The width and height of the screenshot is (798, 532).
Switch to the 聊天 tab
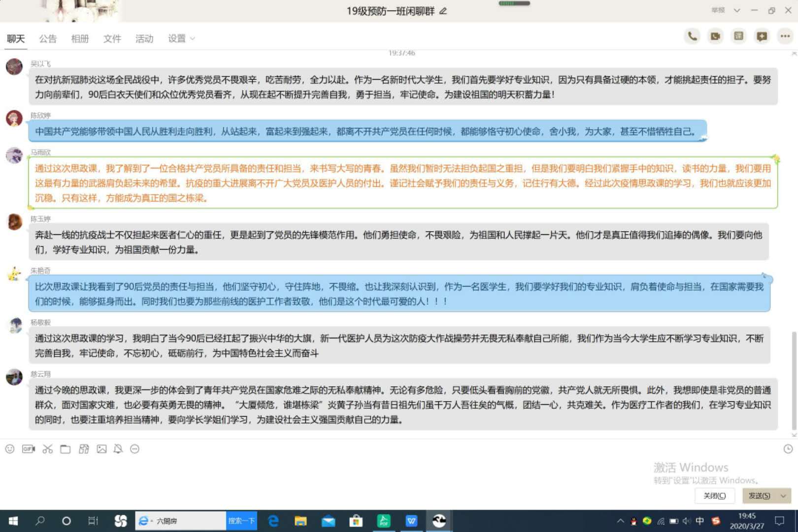pos(16,38)
